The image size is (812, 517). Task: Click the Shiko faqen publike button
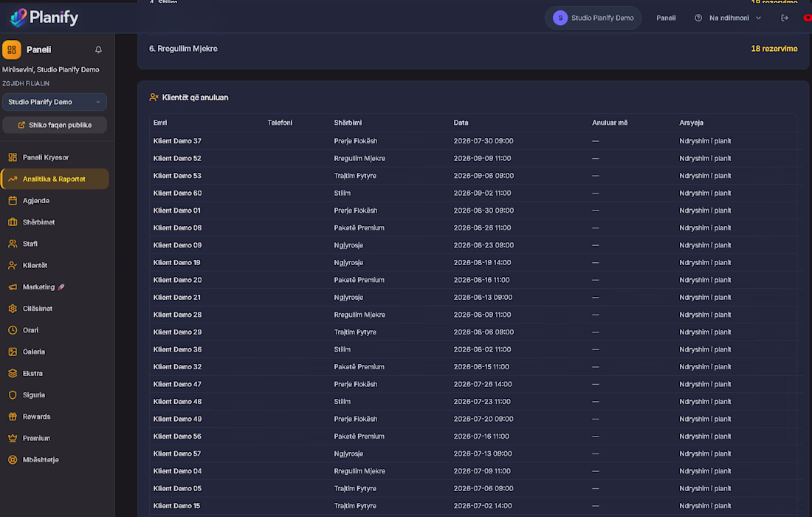pyautogui.click(x=55, y=125)
